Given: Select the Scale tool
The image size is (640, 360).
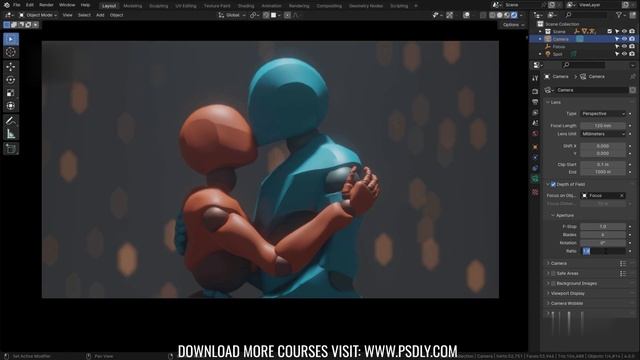Looking at the screenshot, I should [x=11, y=93].
